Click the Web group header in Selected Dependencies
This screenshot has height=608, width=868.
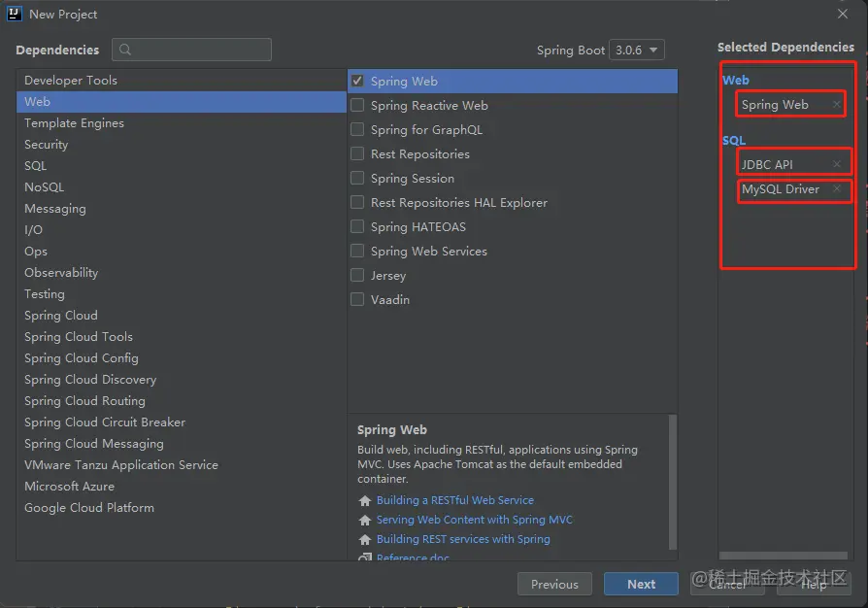(736, 81)
